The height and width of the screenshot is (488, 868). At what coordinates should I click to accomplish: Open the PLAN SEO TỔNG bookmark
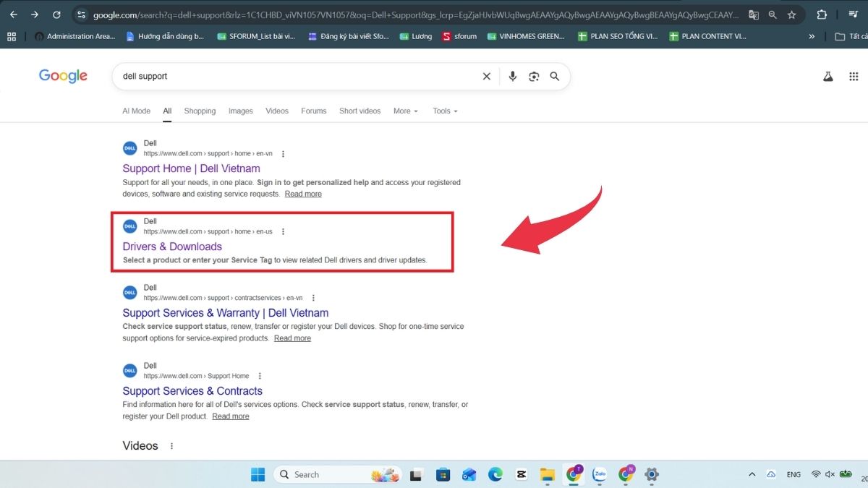click(618, 36)
